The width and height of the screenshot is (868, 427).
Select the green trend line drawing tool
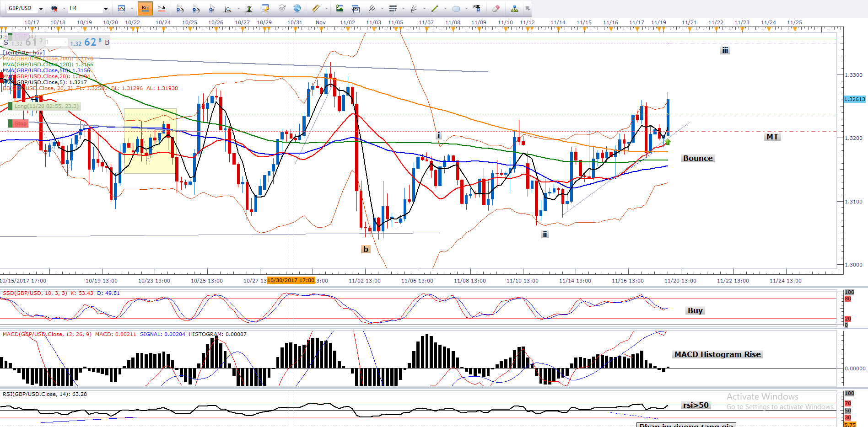pyautogui.click(x=435, y=8)
